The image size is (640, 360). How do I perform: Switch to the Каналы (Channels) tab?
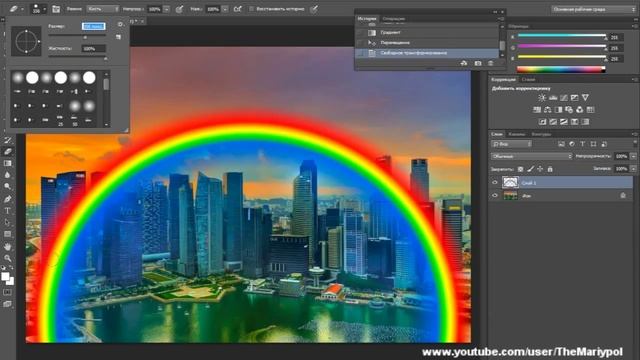[516, 134]
